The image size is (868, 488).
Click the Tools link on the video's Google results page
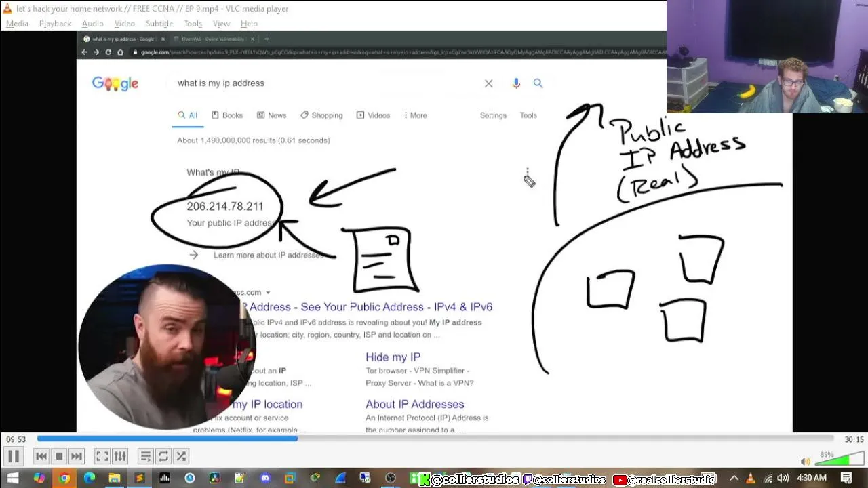point(528,115)
